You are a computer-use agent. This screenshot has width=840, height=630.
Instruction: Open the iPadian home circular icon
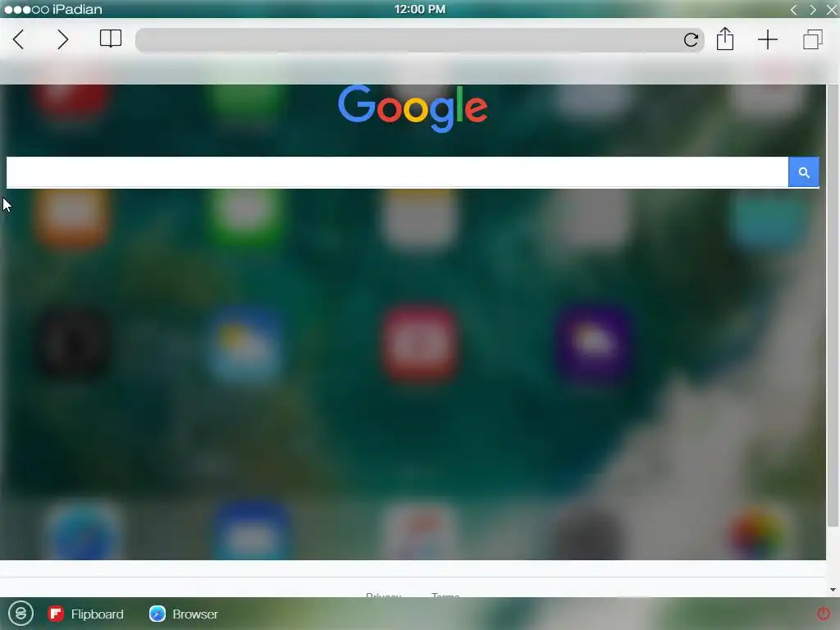point(21,613)
